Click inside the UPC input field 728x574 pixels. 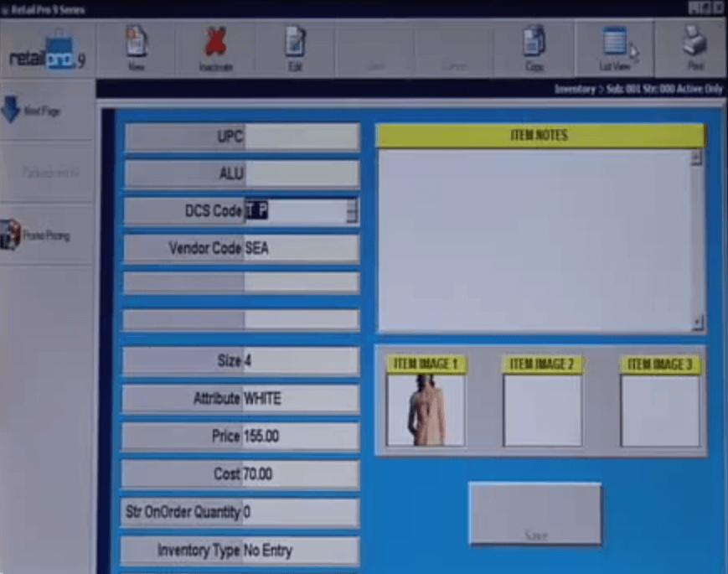point(302,137)
